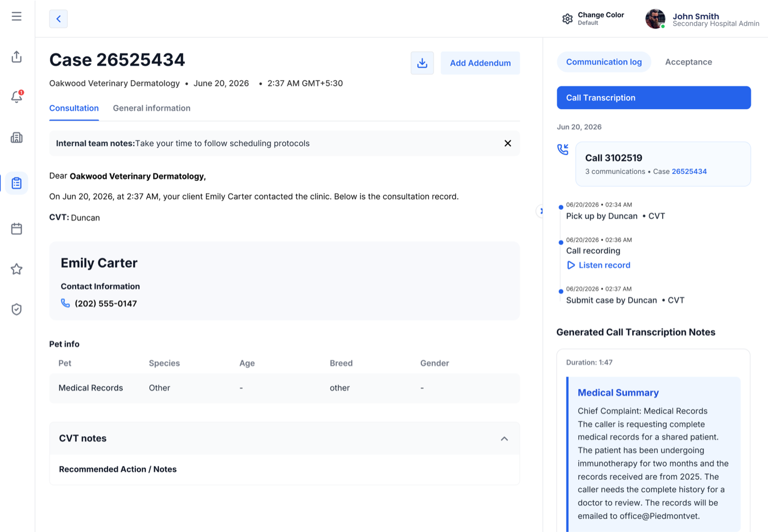Viewport: 768px width, 532px height.
Task: Click the Call recording timeline entry
Action: pos(593,251)
